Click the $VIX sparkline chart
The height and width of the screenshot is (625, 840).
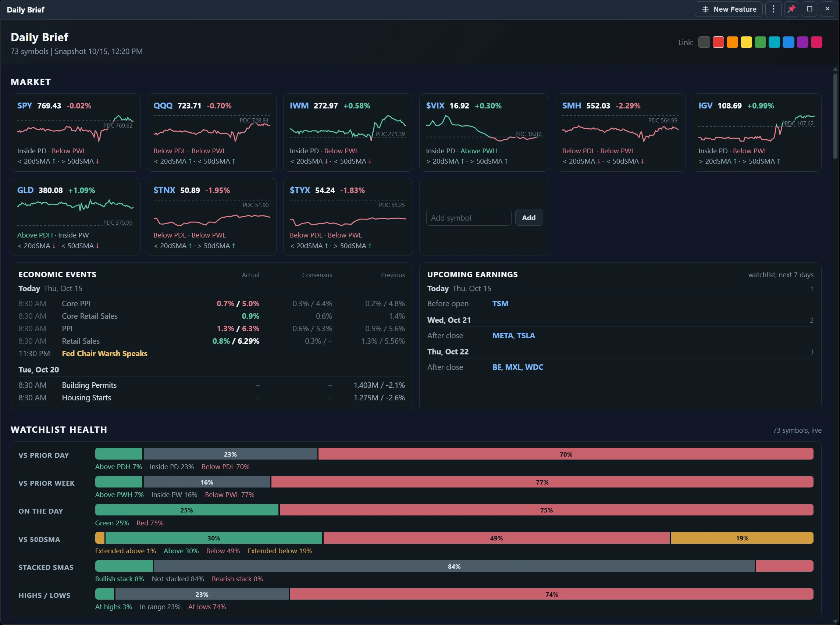(x=484, y=129)
